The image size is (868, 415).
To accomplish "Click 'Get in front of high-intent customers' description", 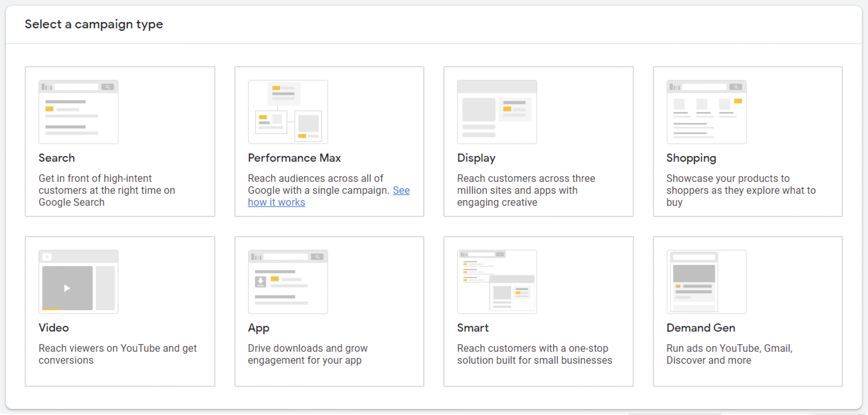I will point(107,190).
